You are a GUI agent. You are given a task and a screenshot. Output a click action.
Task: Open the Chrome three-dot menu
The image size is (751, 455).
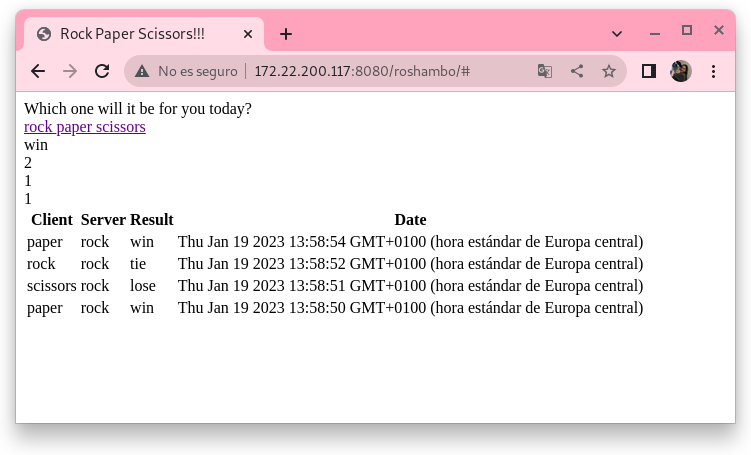coord(714,71)
